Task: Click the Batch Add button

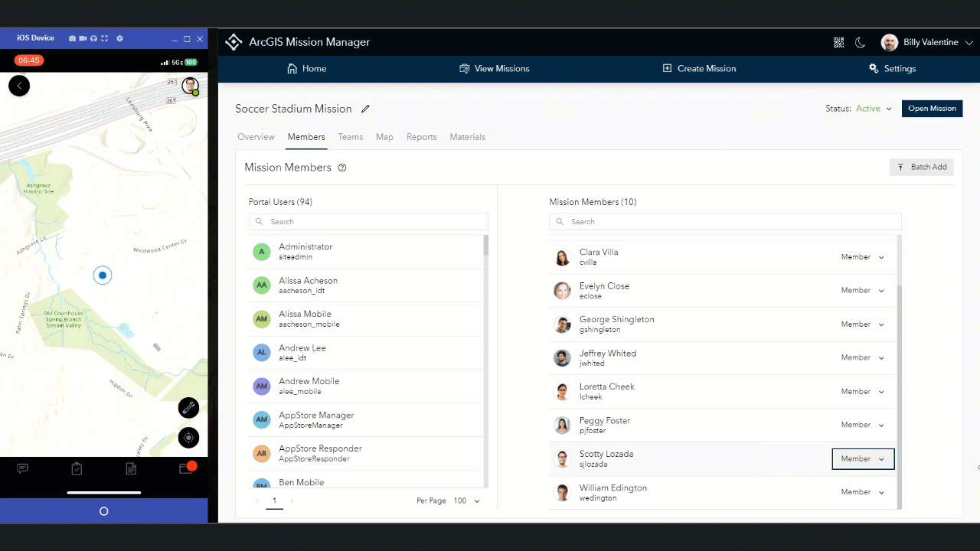Action: [921, 167]
